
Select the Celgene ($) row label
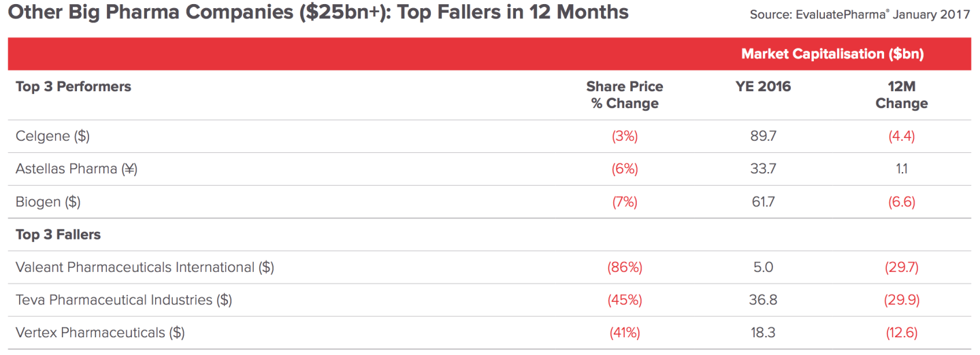click(52, 136)
